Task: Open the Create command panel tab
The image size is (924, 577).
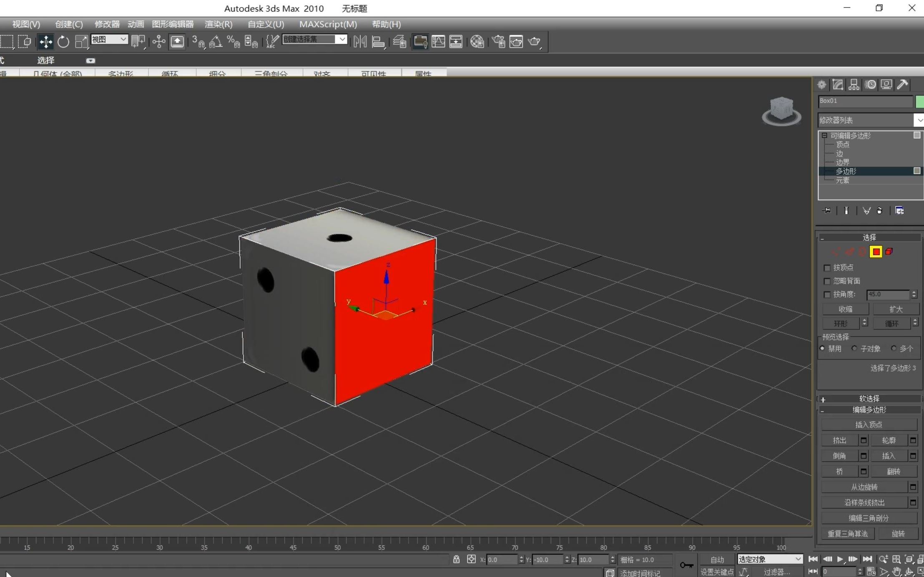Action: 821,85
